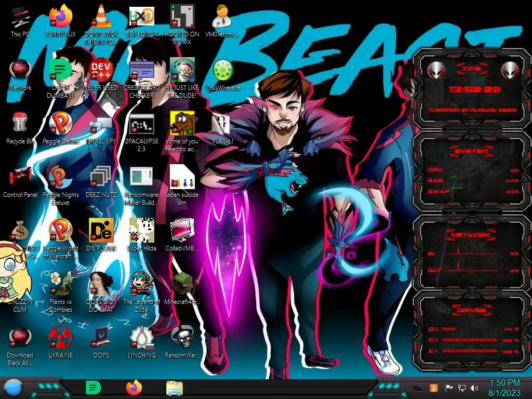
Task: Click the SWAP usage row
Action: point(473,192)
